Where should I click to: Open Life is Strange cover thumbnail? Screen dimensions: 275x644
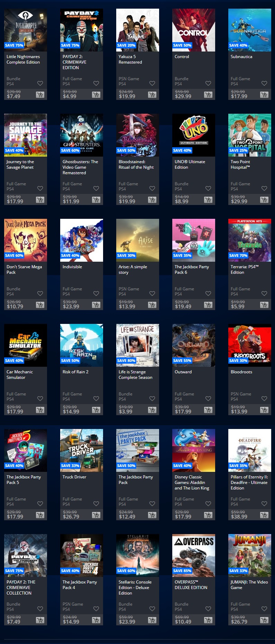[138, 345]
